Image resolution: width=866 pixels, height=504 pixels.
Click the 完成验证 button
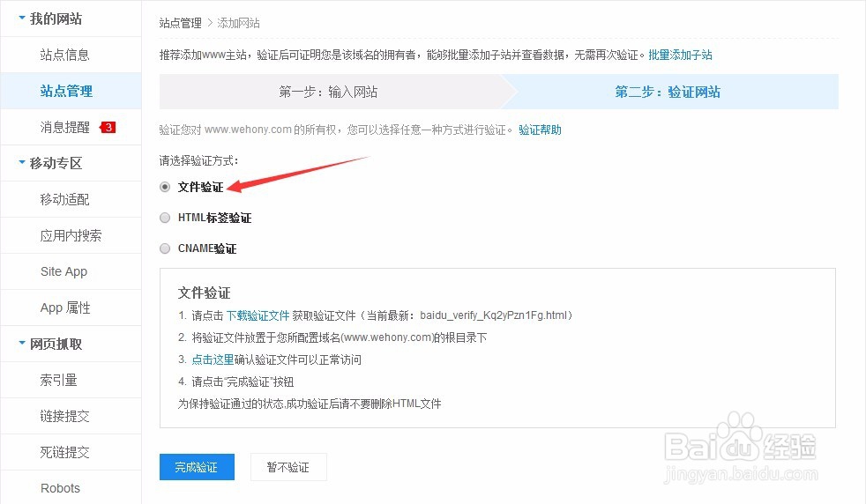197,467
